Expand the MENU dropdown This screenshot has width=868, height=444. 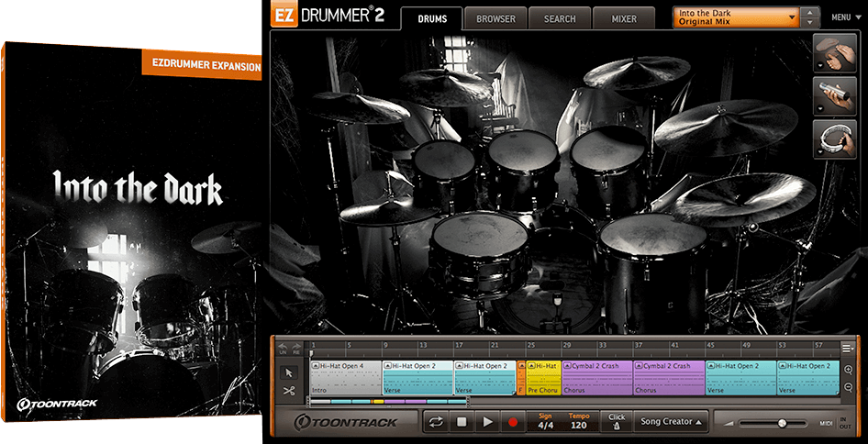pos(843,17)
